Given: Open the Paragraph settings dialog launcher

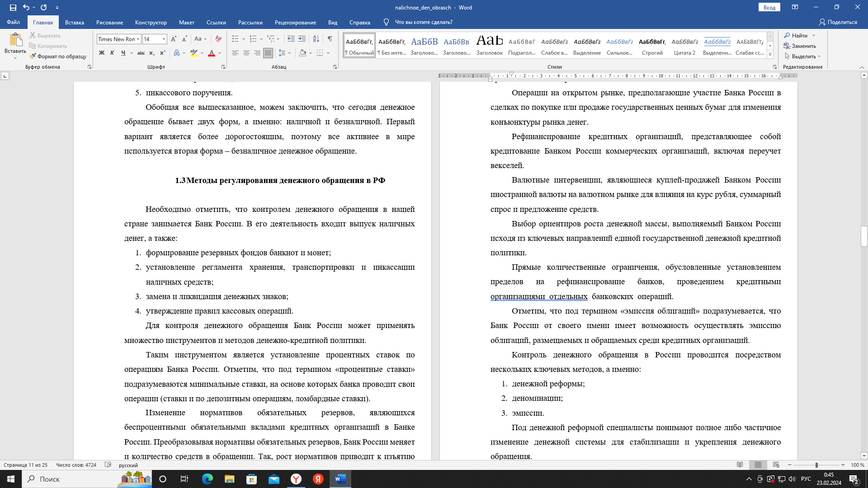Looking at the screenshot, I should click(335, 67).
